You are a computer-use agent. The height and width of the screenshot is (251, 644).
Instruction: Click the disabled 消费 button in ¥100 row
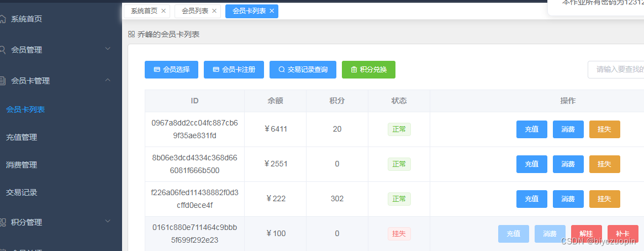click(x=550, y=234)
